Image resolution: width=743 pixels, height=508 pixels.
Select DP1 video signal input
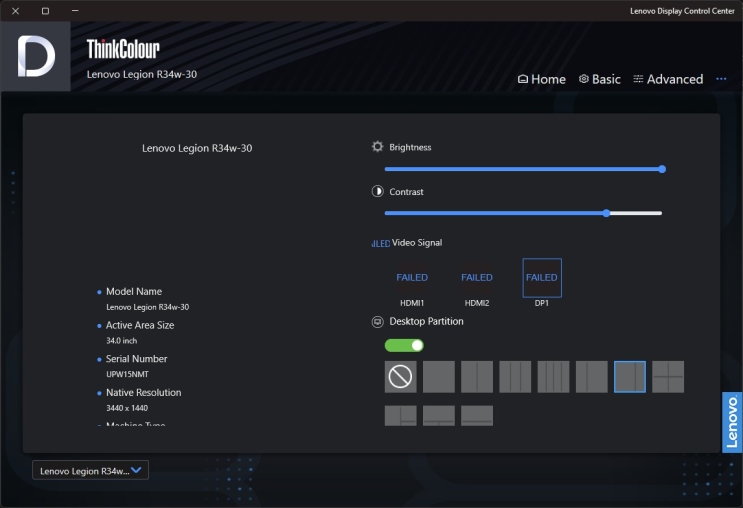[x=542, y=278]
